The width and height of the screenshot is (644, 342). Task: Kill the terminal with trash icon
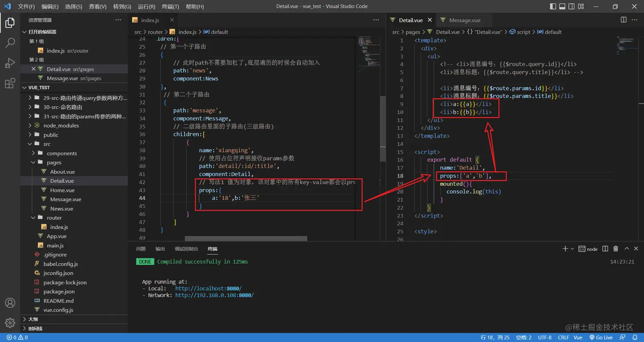coord(615,249)
